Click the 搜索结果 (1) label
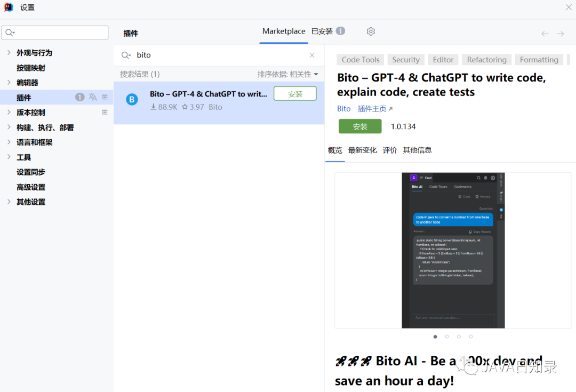The width and height of the screenshot is (576, 392). click(140, 74)
